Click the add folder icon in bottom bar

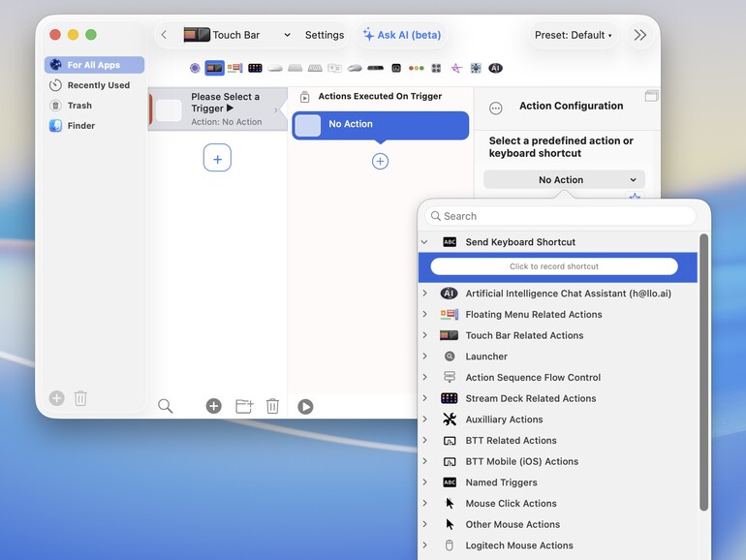click(x=244, y=406)
